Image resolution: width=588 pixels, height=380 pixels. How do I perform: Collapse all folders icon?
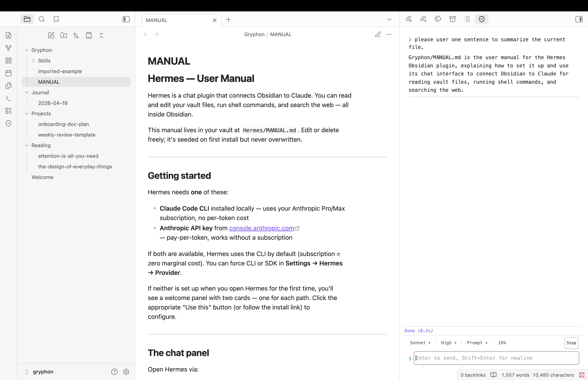[101, 36]
